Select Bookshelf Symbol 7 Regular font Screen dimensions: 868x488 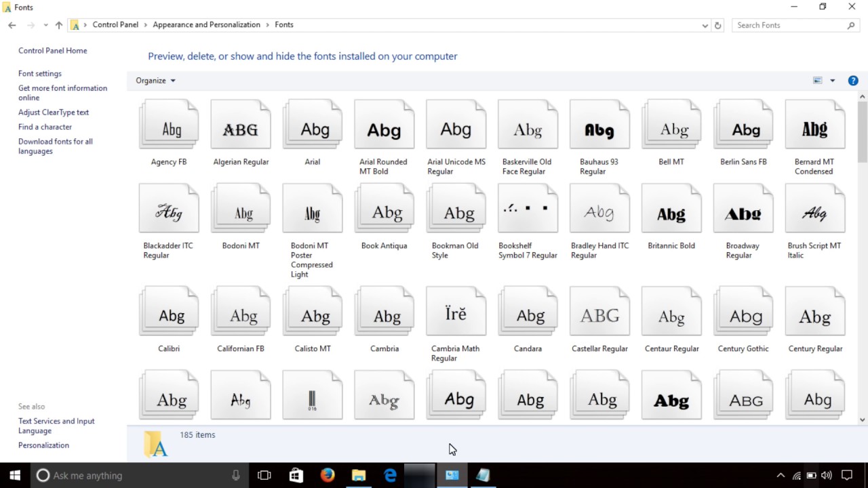(x=528, y=208)
